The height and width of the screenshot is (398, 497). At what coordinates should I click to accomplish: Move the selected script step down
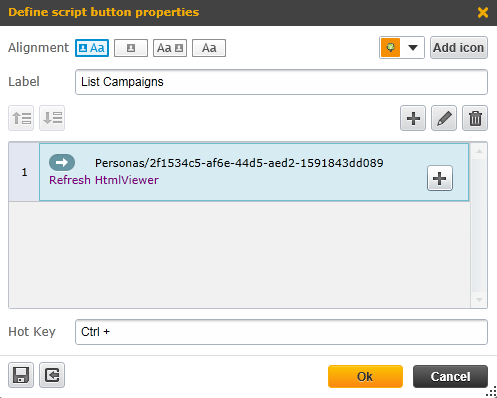(52, 118)
